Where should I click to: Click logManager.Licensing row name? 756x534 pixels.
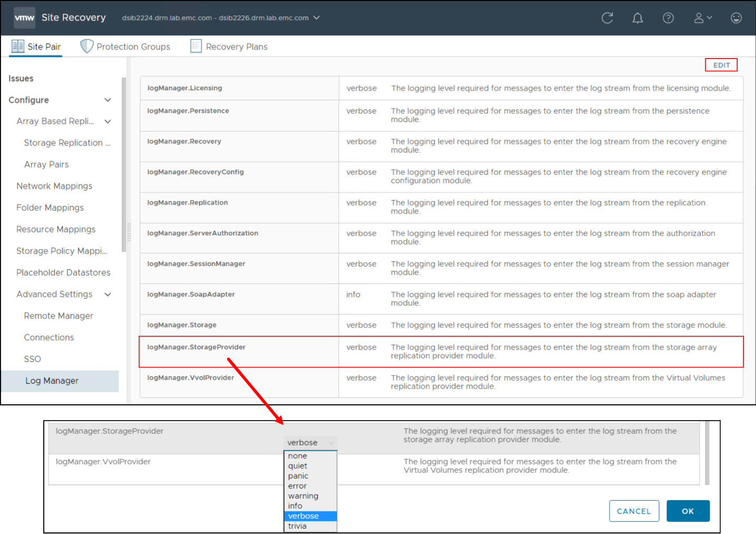(185, 88)
